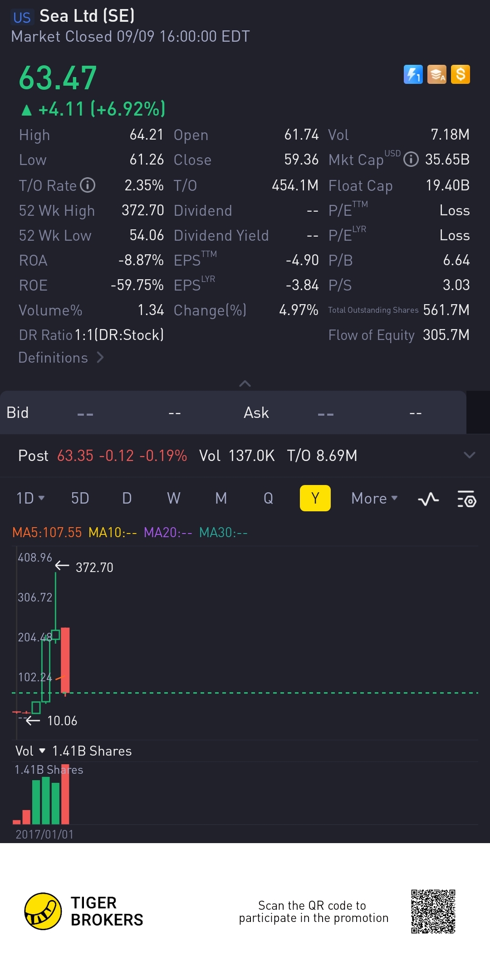Tap the Tiger Brokers logo
The height and width of the screenshot is (980, 490).
click(x=43, y=911)
